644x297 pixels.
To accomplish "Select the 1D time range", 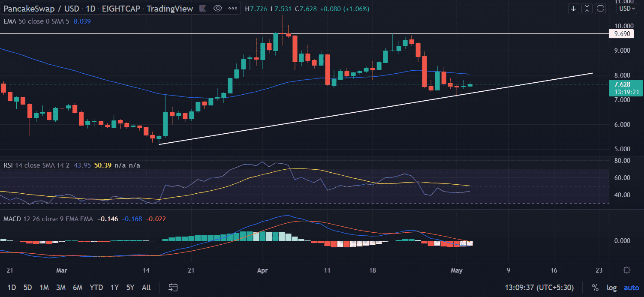I will click(x=12, y=288).
